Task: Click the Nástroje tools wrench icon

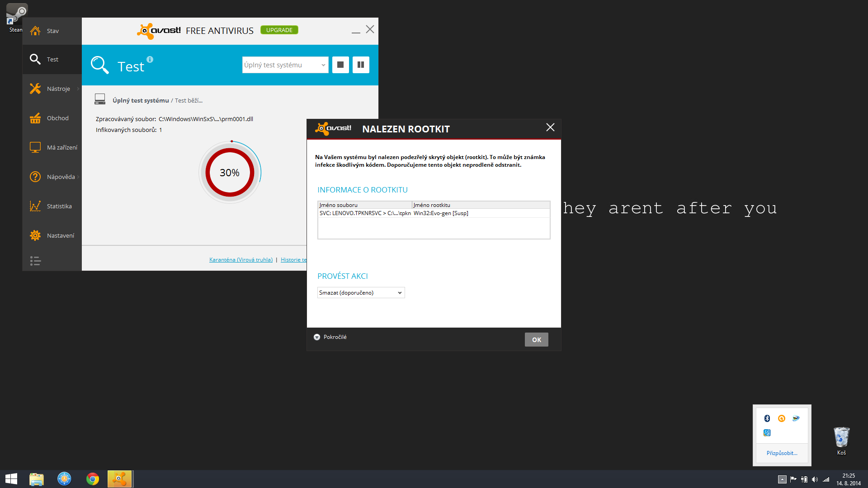Action: [35, 89]
